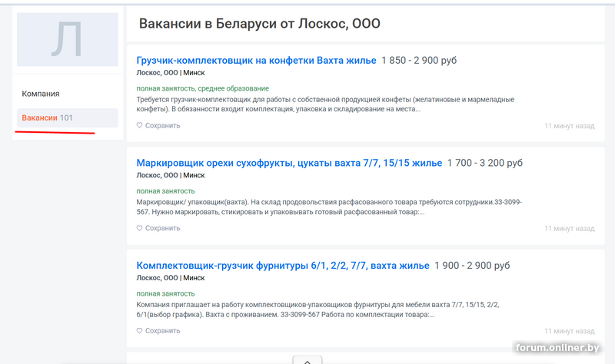Open the Компания section in the sidebar
Screen dimensions: 615x364
[41, 94]
